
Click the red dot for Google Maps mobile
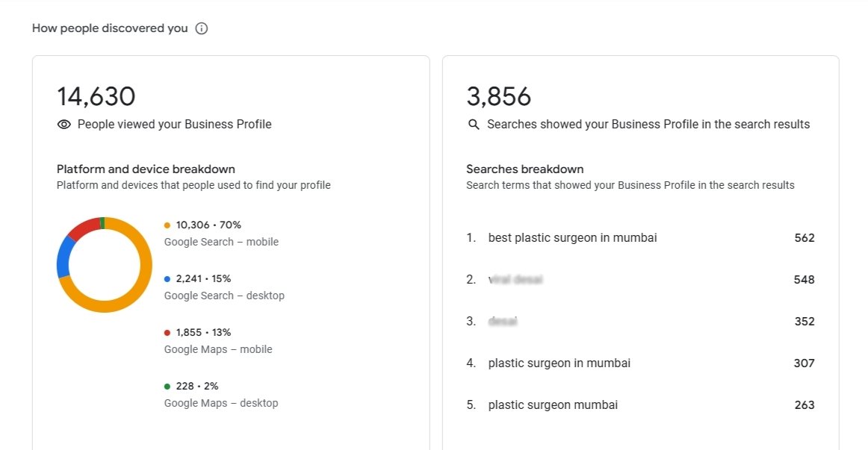tap(167, 332)
